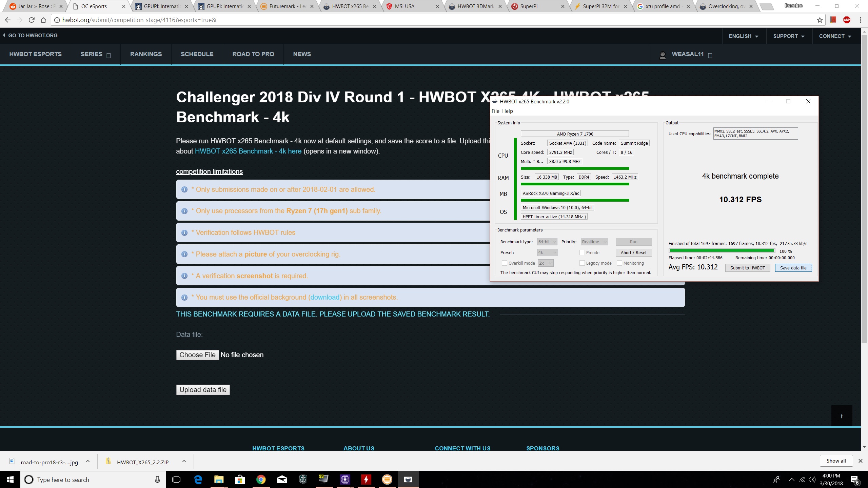Open the Windows action center notifications
This screenshot has width=868, height=488.
(855, 480)
